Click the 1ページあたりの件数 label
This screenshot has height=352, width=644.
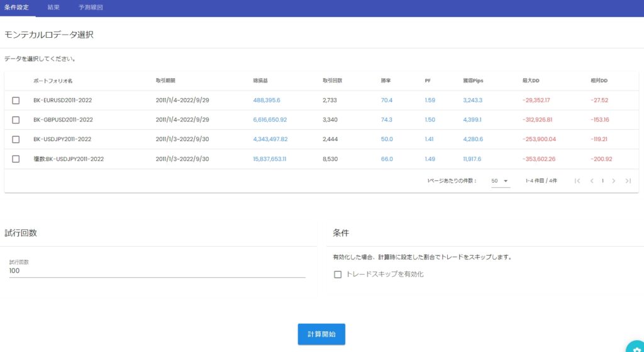pos(452,181)
